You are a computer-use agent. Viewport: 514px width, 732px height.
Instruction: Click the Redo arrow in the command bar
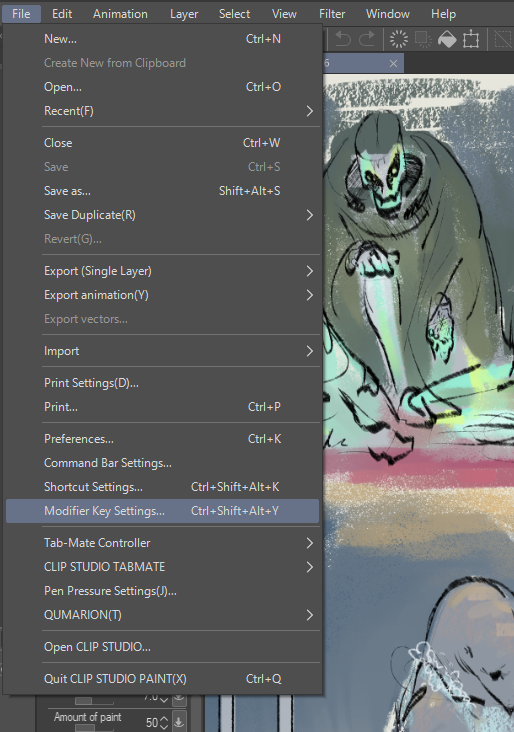(x=366, y=39)
